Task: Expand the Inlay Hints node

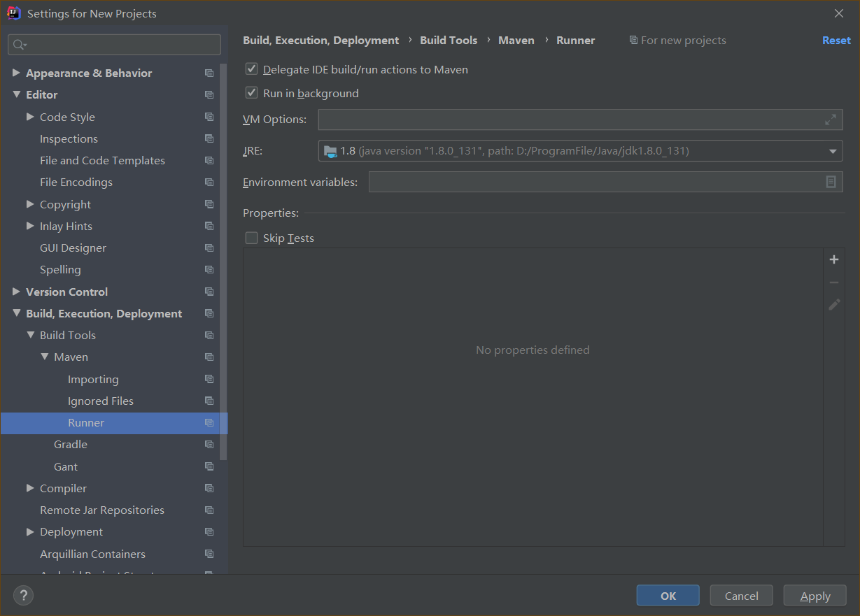Action: [x=30, y=226]
